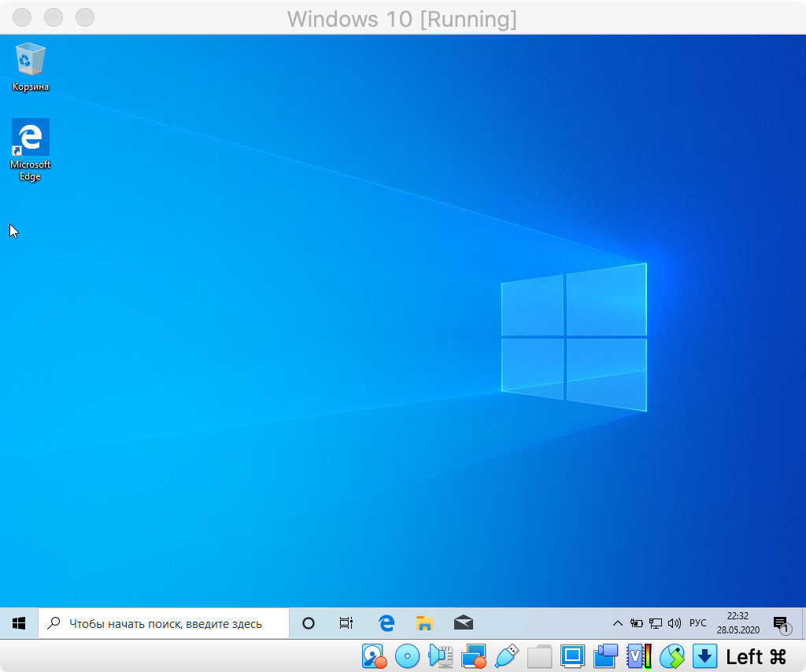Open Task View on the taskbar

pyautogui.click(x=346, y=623)
